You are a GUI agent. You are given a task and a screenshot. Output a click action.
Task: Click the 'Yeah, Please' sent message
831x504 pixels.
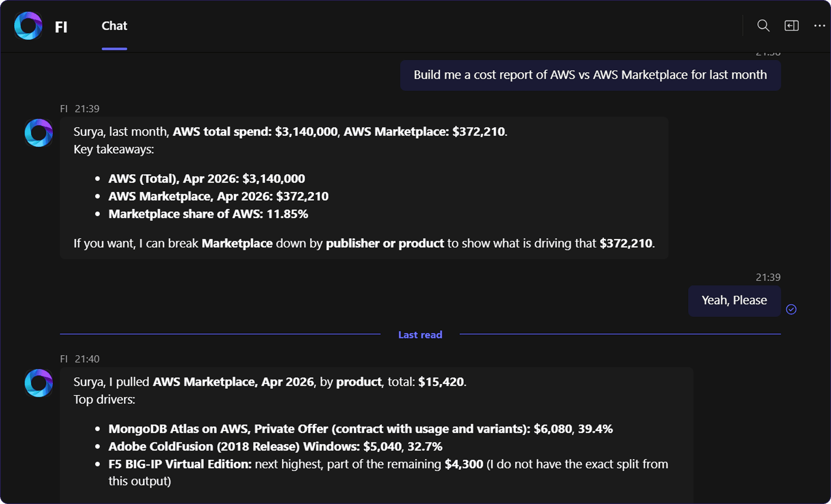point(734,300)
